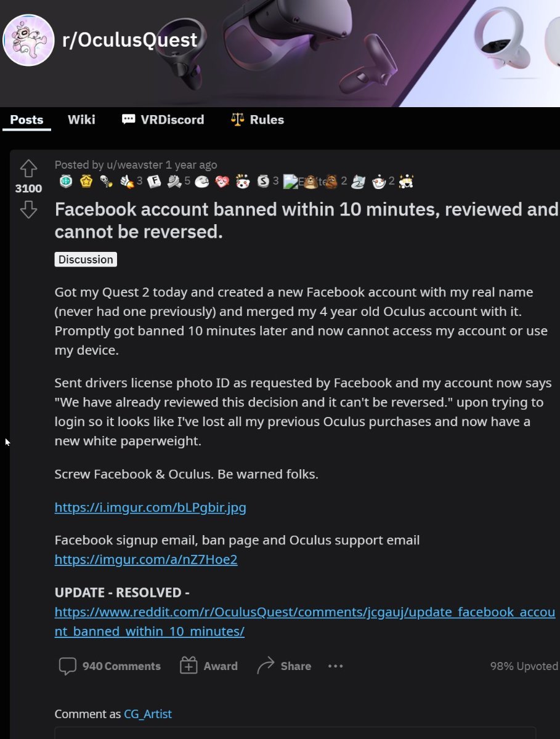
Task: Open the i.imgur.com/bLPgbir.jpg link
Action: (150, 507)
